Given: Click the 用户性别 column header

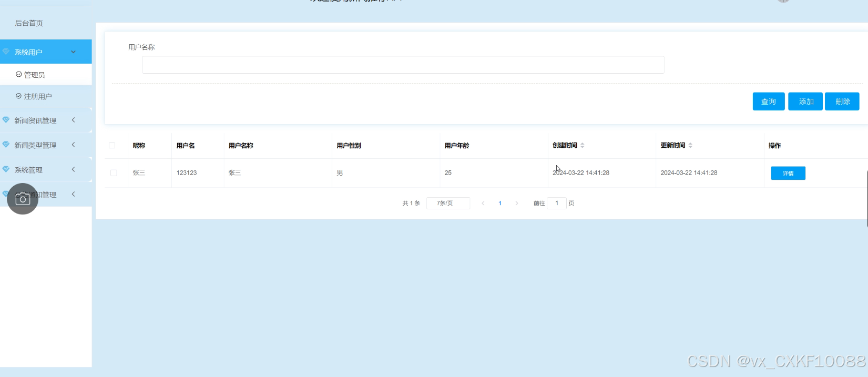Looking at the screenshot, I should (x=349, y=146).
